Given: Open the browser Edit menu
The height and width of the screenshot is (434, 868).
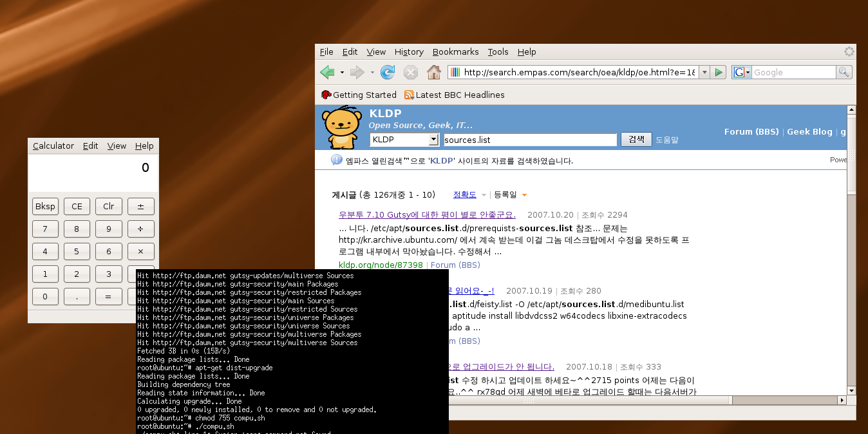Looking at the screenshot, I should click(x=350, y=52).
